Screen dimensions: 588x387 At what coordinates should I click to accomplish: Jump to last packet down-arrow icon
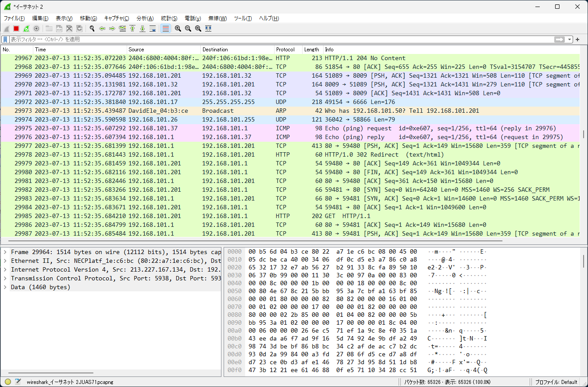coord(143,29)
